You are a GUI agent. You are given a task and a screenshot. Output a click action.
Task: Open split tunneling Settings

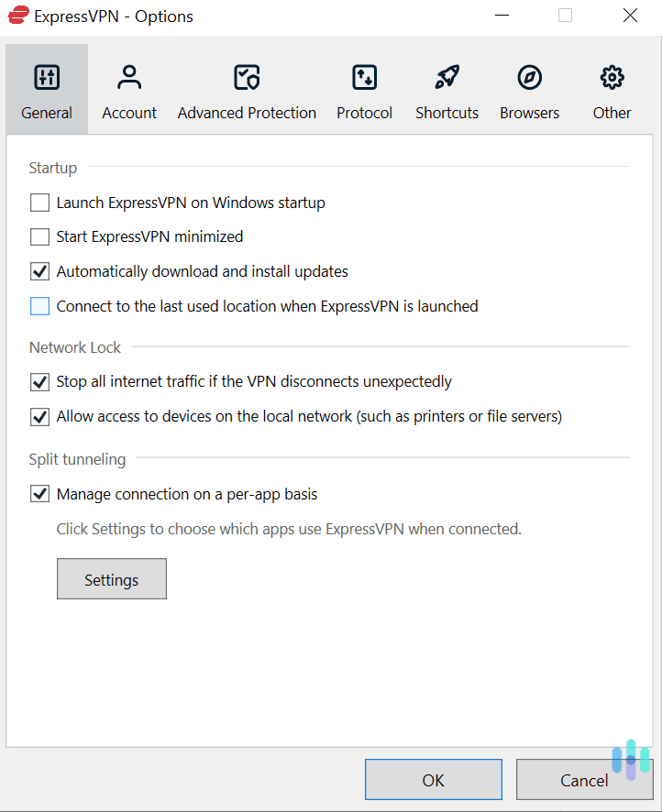[111, 578]
